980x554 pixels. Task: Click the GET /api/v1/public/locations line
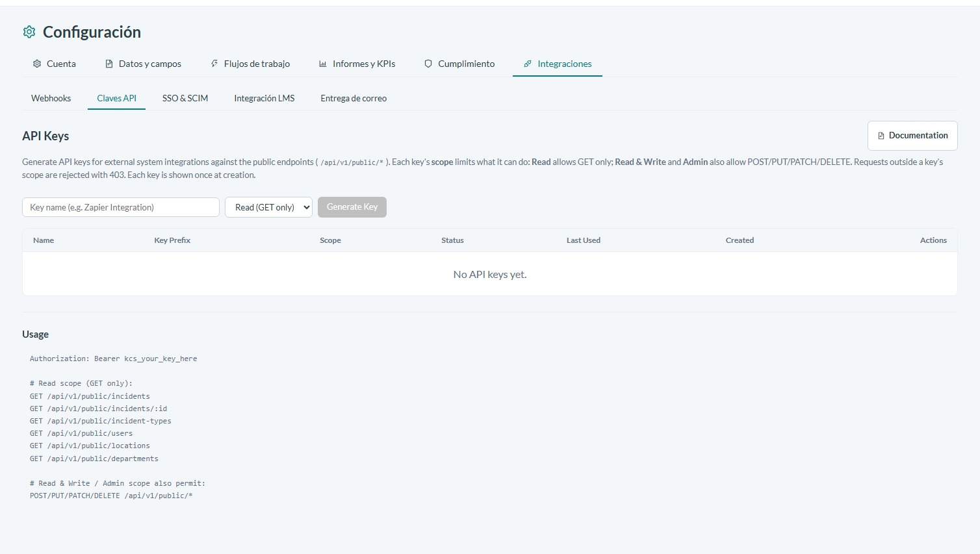point(90,446)
